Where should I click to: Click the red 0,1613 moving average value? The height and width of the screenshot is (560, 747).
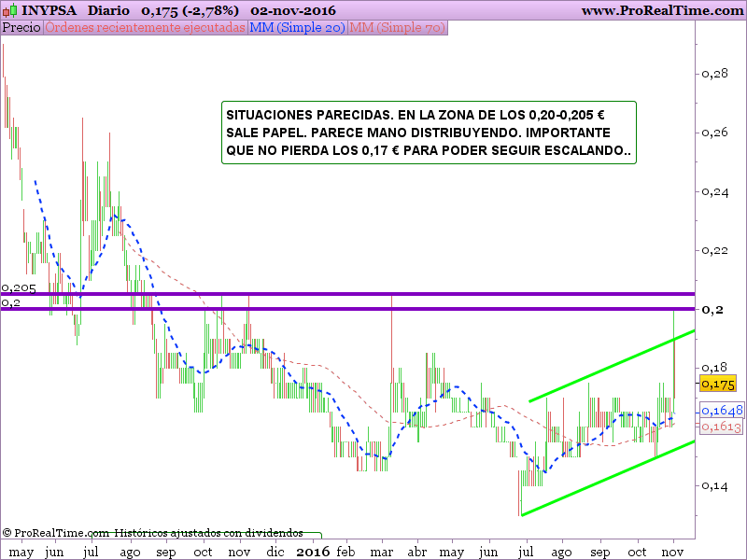[721, 427]
